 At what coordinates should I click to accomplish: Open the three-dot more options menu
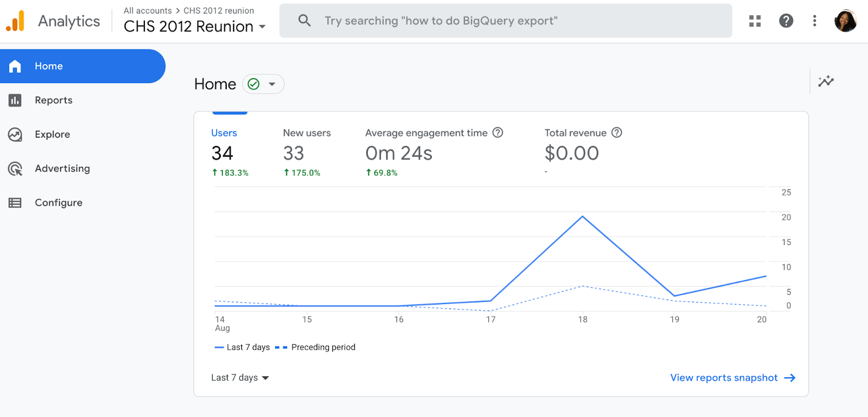pyautogui.click(x=814, y=21)
